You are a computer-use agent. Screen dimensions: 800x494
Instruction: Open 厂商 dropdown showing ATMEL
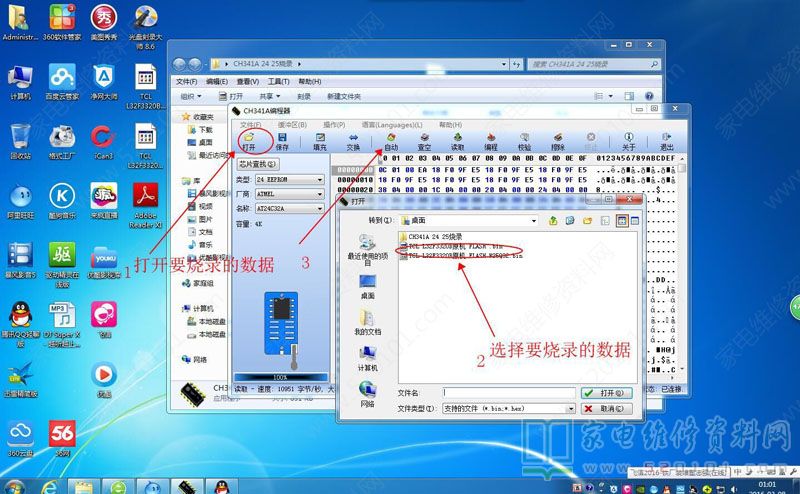pos(320,194)
